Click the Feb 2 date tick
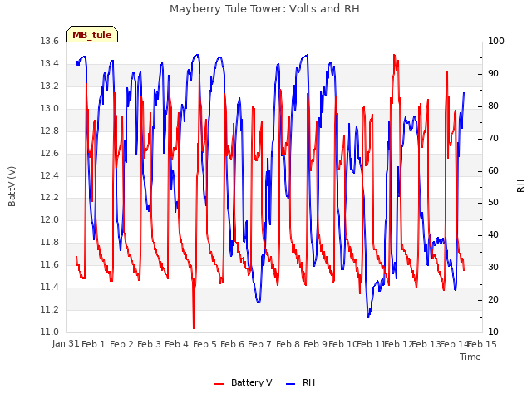This screenshot has height=399, width=532. (x=122, y=344)
